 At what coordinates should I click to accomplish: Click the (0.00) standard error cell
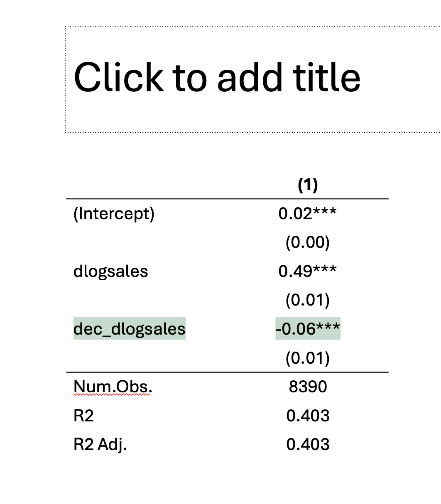tap(307, 242)
